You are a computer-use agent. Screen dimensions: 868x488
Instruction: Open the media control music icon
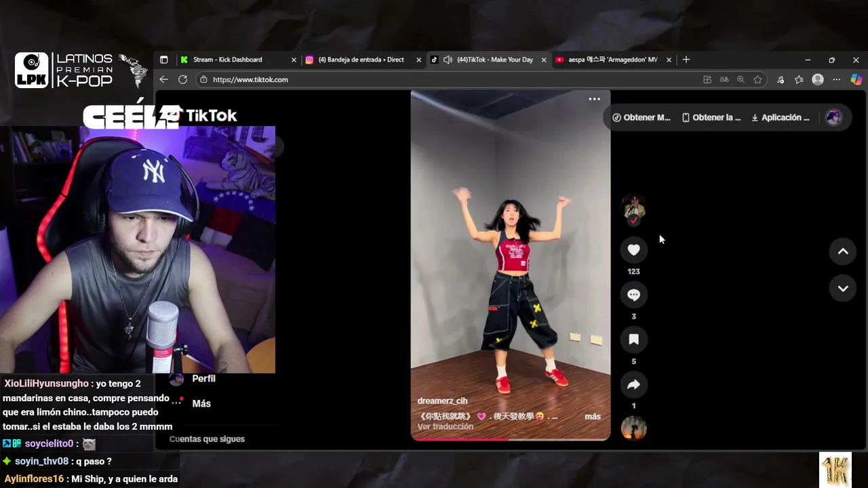[781, 79]
